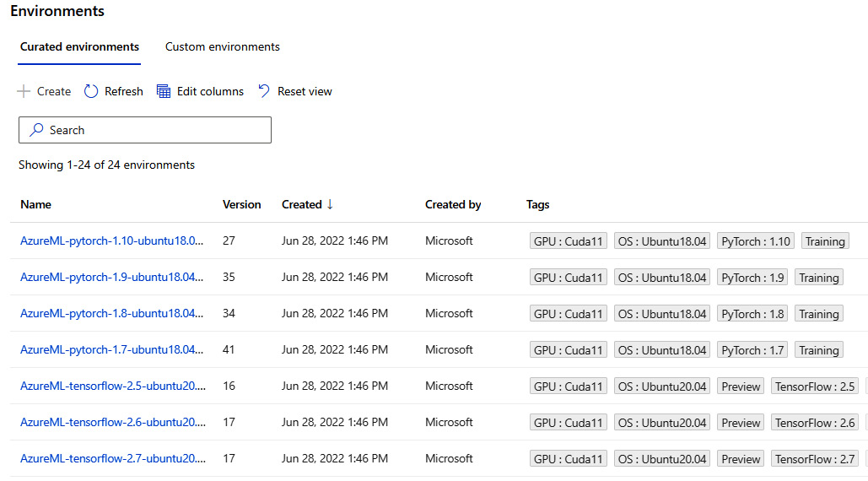Click the Tags column header
Viewport: 868px width, 481px height.
click(x=537, y=204)
